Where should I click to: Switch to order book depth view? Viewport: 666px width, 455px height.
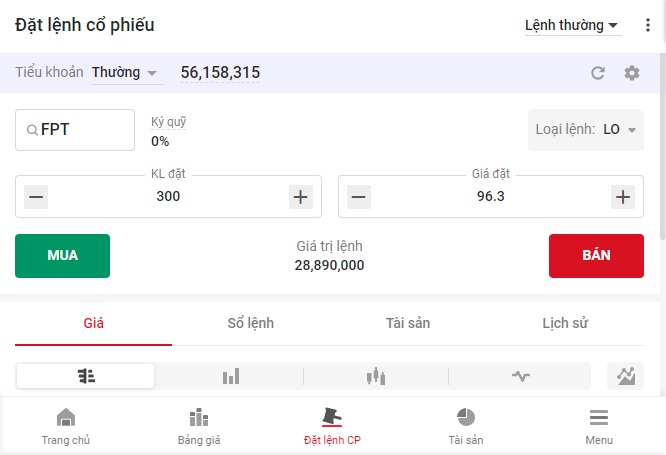pos(86,376)
